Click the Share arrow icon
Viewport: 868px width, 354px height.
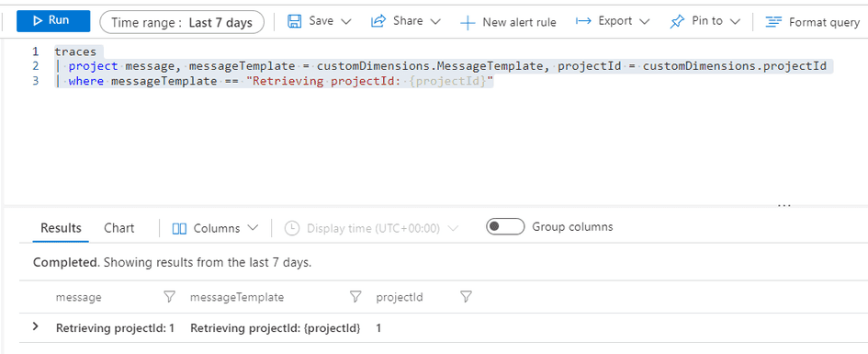click(x=378, y=21)
